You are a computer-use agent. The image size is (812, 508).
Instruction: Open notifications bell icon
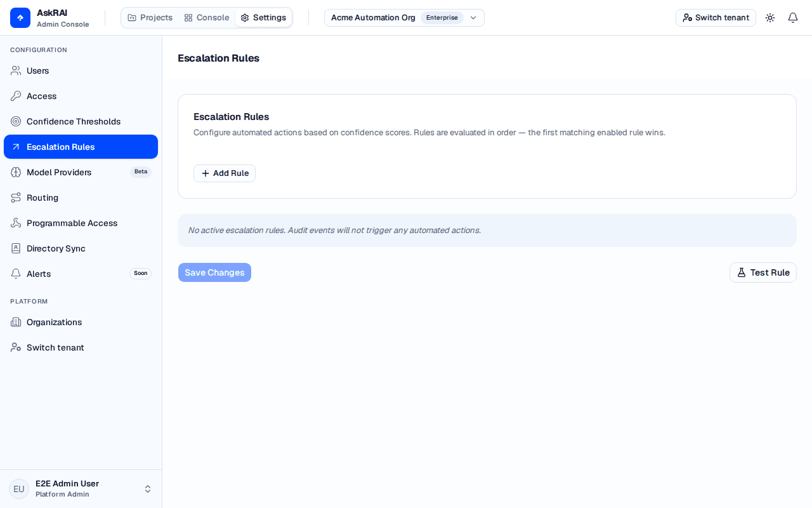(793, 18)
